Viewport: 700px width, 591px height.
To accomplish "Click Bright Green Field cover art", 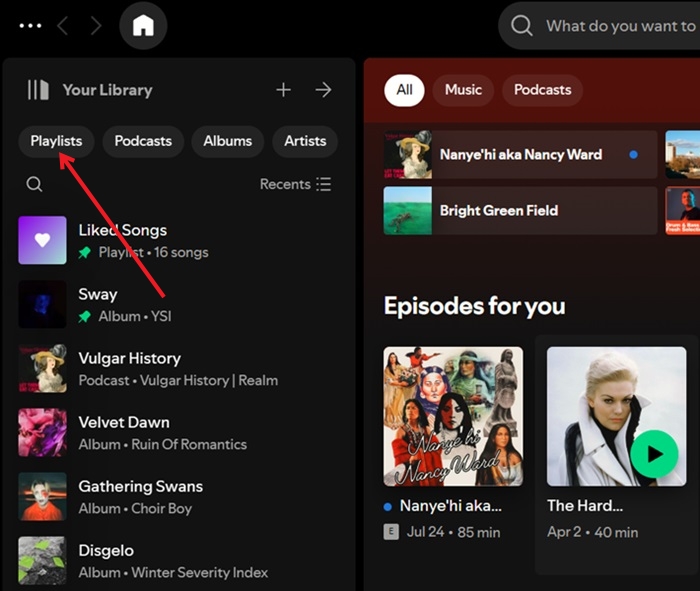I will [x=408, y=211].
